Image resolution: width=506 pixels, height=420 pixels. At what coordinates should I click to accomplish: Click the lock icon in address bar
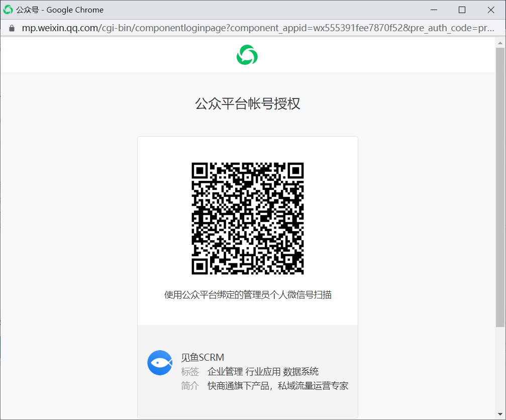[x=12, y=28]
